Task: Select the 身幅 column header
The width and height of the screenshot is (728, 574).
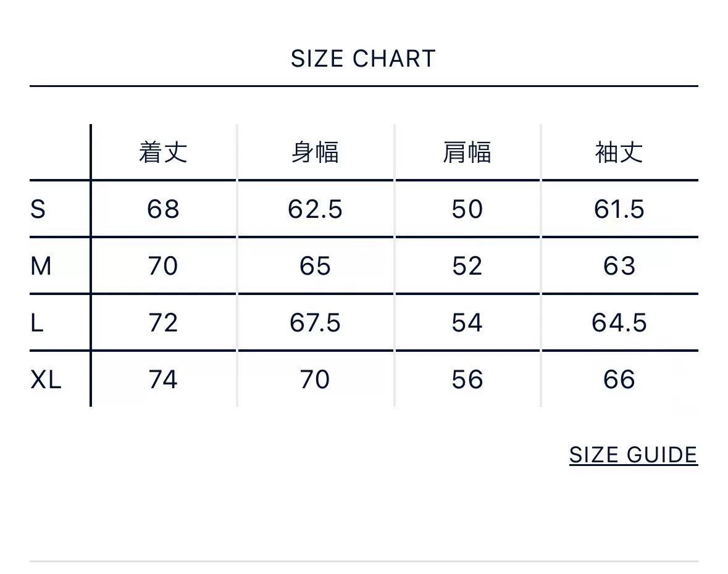Action: [315, 152]
